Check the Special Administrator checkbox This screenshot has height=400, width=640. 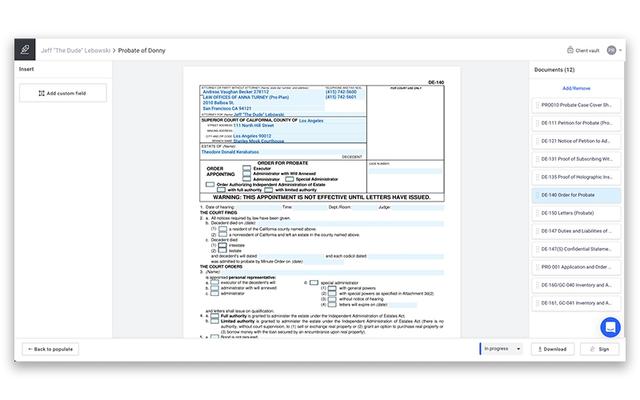point(289,178)
